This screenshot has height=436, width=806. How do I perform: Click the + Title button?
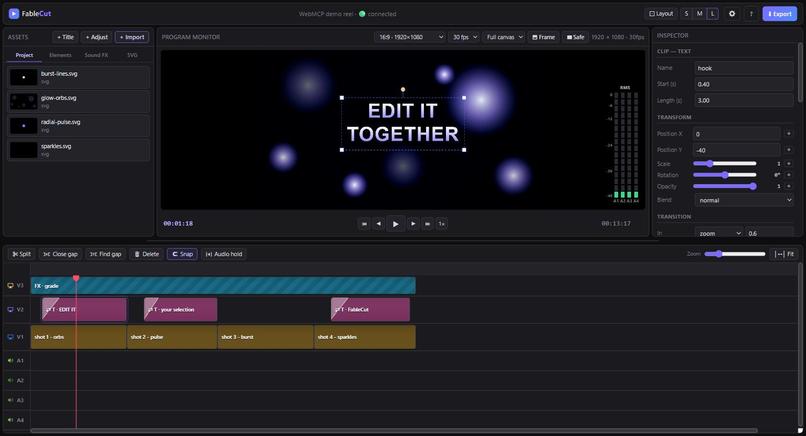pyautogui.click(x=65, y=37)
